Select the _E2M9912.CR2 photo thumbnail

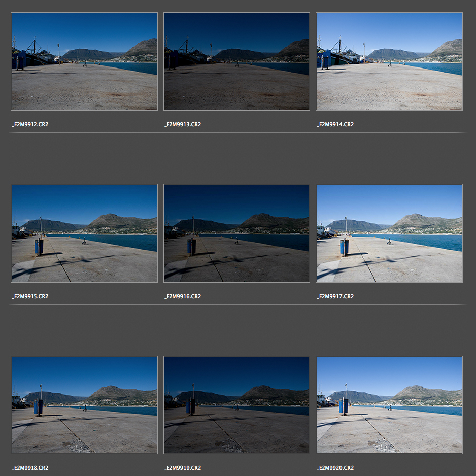click(84, 61)
